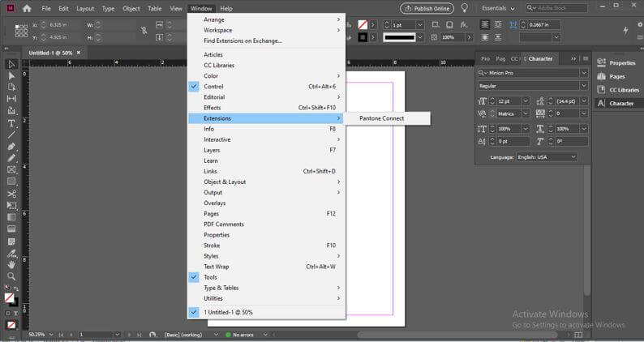Click the stroke swatch in Control panel

tap(363, 37)
